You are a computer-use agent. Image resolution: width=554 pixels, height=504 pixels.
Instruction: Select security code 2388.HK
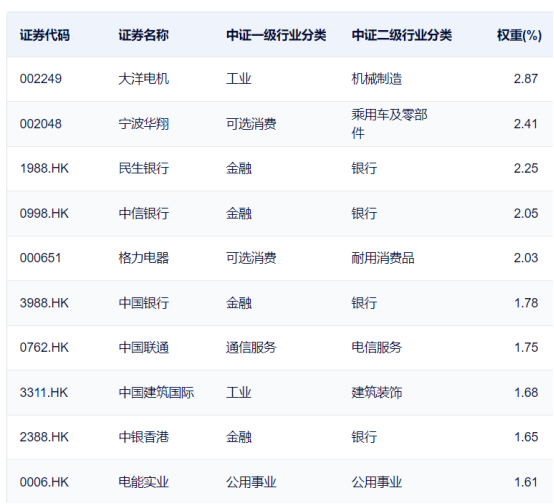pos(44,437)
